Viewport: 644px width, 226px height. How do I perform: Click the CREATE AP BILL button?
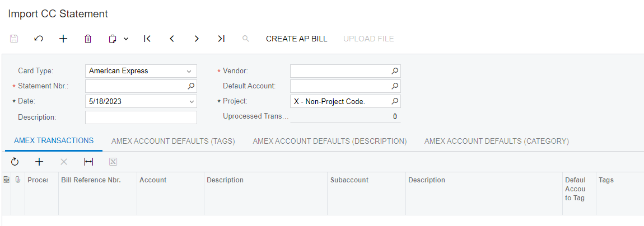296,39
